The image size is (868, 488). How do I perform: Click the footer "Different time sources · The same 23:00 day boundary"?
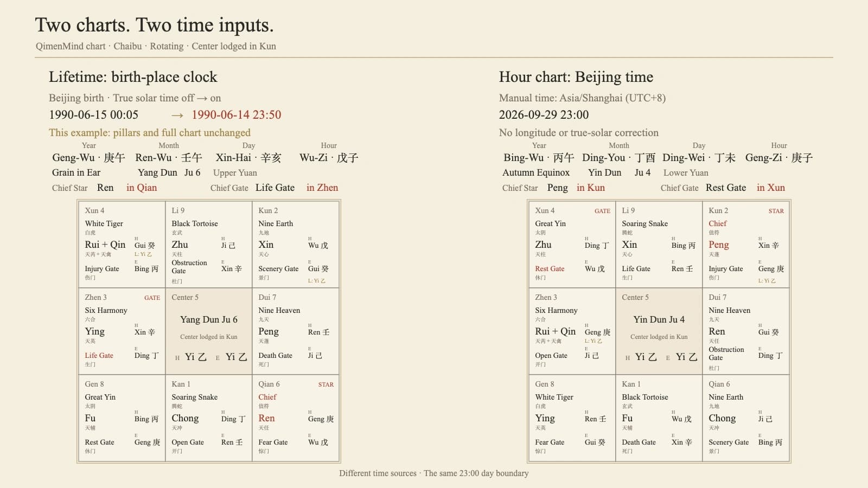(x=434, y=473)
